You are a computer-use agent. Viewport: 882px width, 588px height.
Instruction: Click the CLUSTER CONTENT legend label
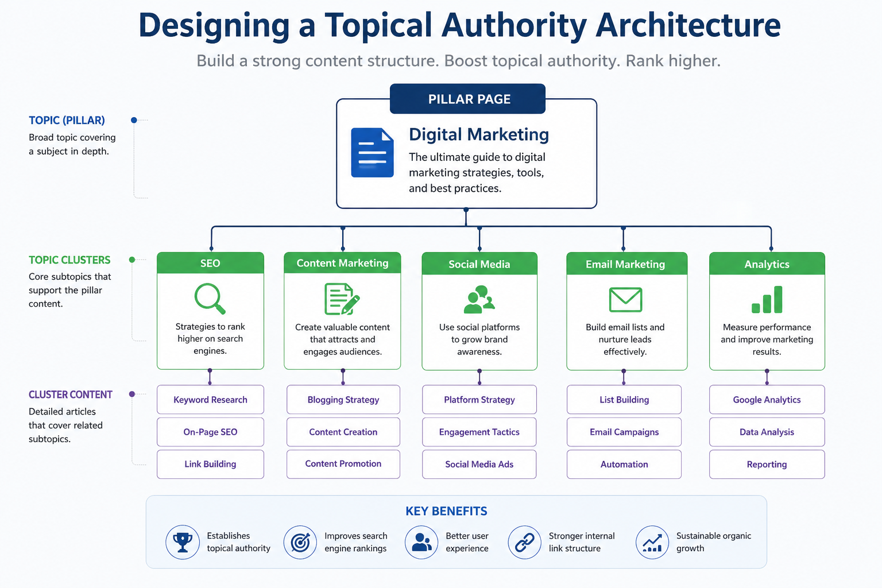click(70, 394)
